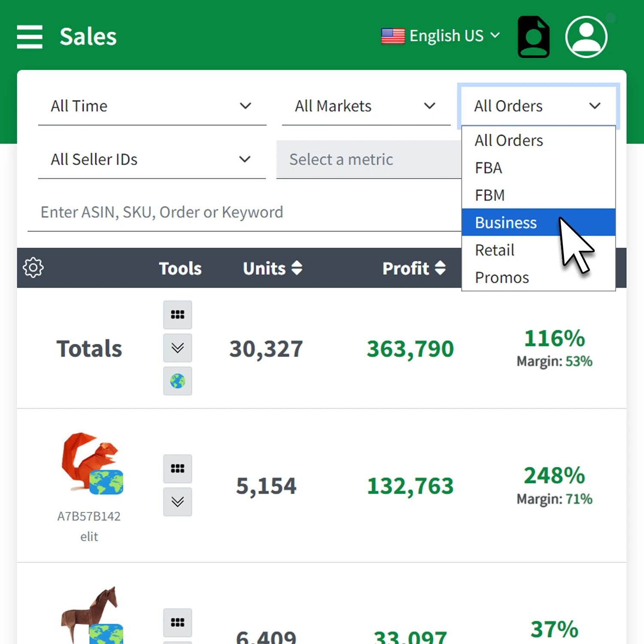This screenshot has height=644, width=644.
Task: Open the user profile avatar
Action: [586, 36]
